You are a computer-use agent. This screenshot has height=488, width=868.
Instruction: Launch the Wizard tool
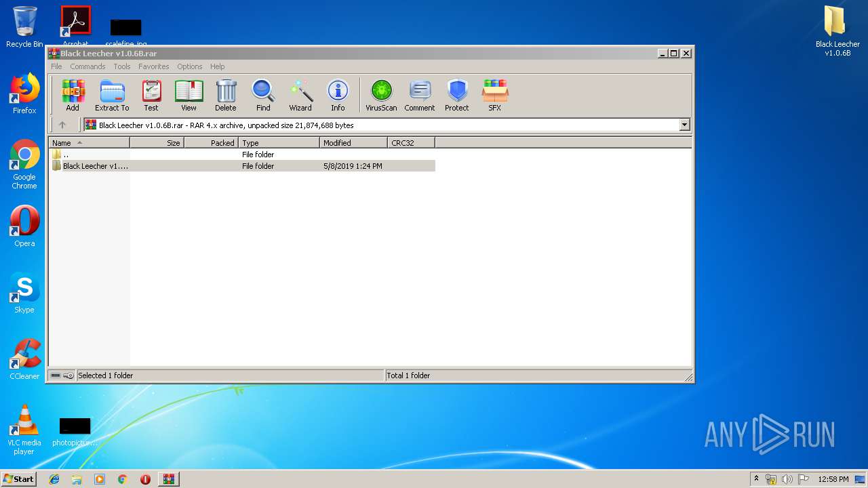click(x=300, y=96)
